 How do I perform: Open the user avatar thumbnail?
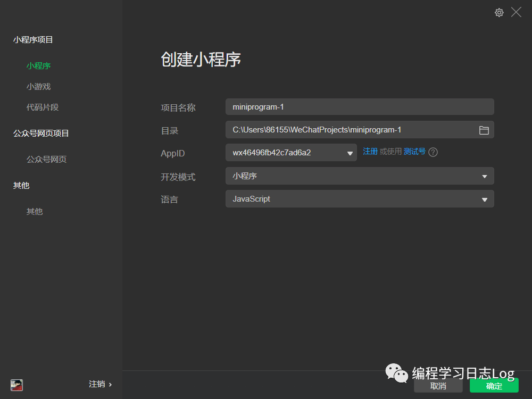pos(16,385)
